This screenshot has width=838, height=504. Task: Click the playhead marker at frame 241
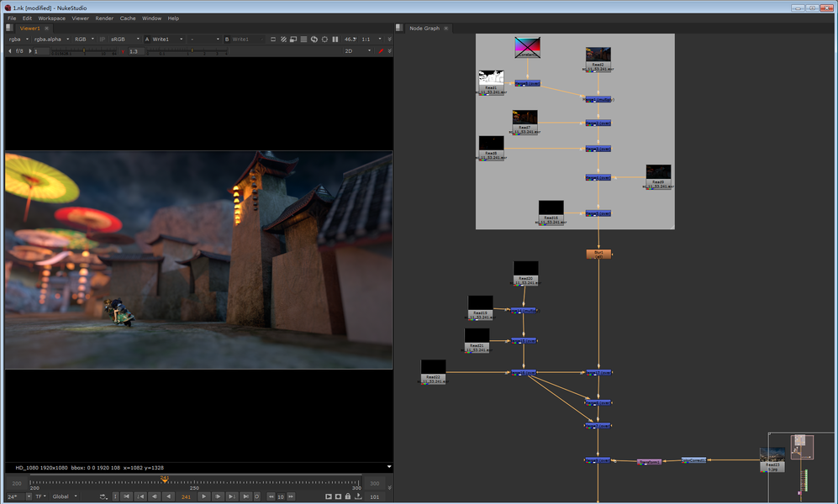point(165,479)
